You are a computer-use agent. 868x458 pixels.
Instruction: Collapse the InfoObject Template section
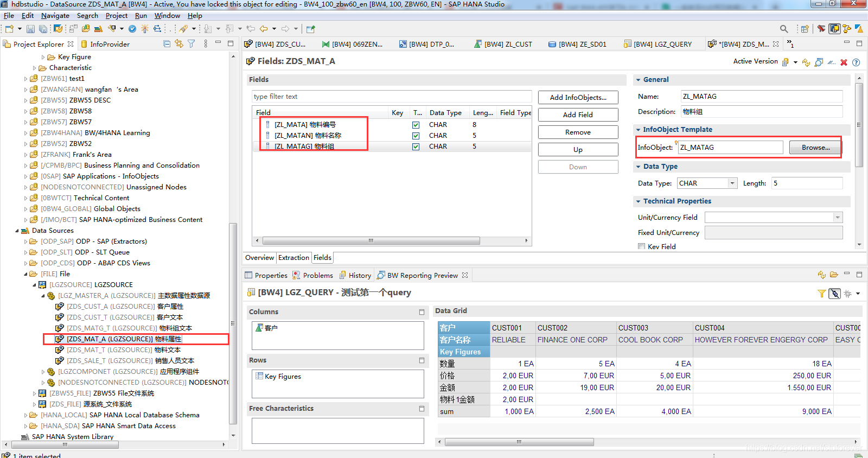(638, 130)
